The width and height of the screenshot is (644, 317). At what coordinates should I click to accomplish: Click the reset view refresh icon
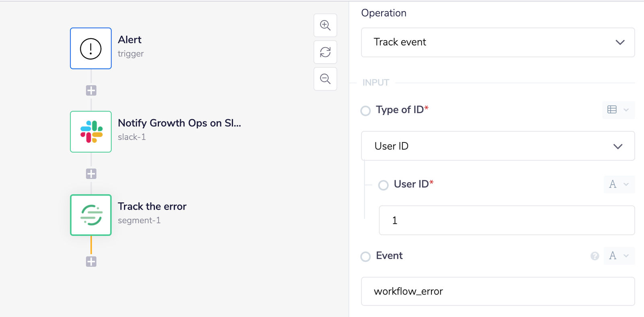325,52
